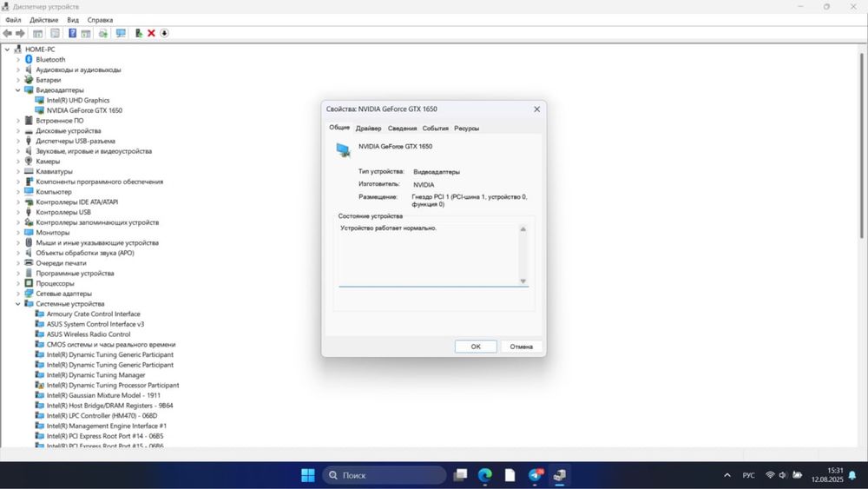
Task: Open the Справка menu
Action: (100, 20)
